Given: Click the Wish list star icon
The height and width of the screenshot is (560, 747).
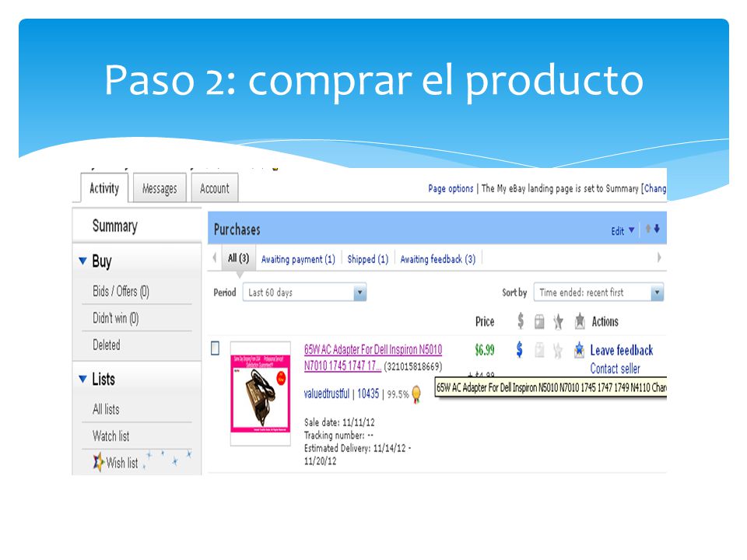Looking at the screenshot, I should pos(98,462).
